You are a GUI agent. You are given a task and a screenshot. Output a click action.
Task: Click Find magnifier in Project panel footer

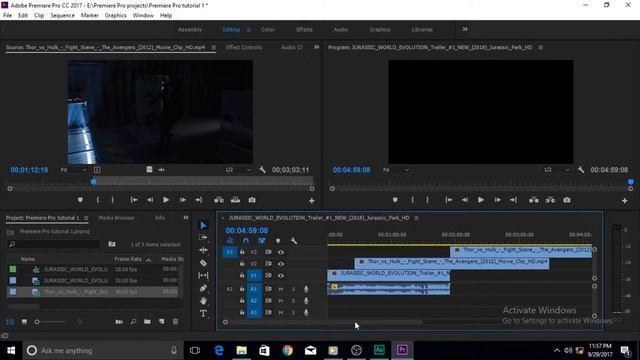[133, 322]
